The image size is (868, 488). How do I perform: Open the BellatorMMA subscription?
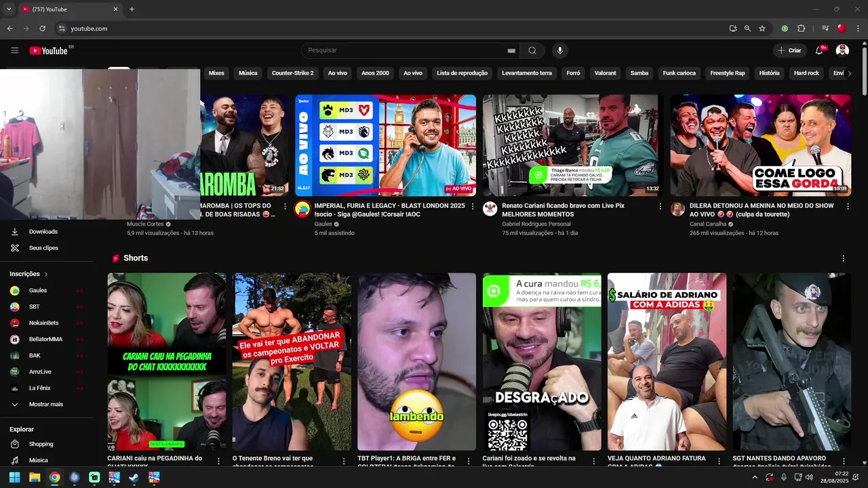point(47,340)
